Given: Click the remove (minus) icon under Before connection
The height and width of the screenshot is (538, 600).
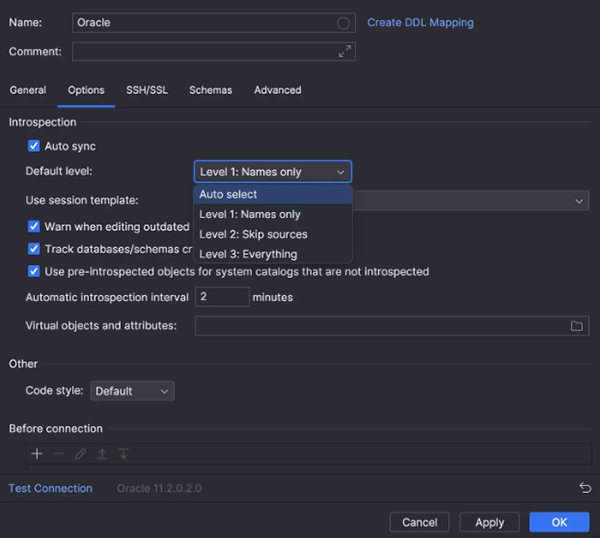Looking at the screenshot, I should [59, 454].
